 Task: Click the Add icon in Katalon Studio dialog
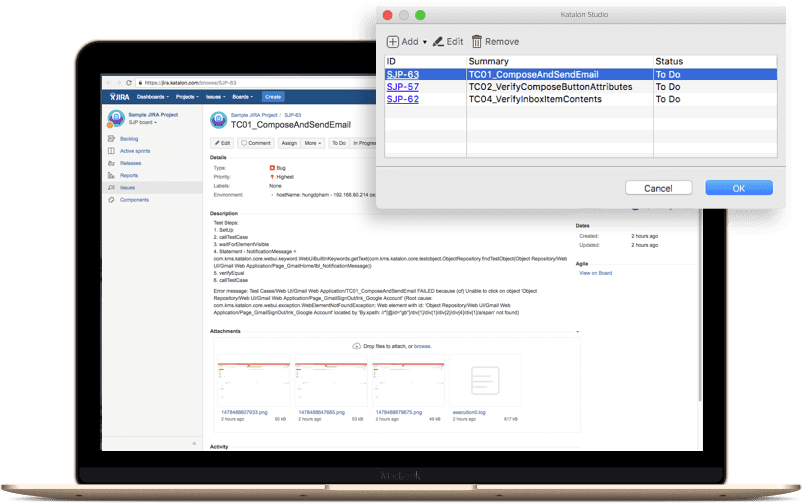392,41
